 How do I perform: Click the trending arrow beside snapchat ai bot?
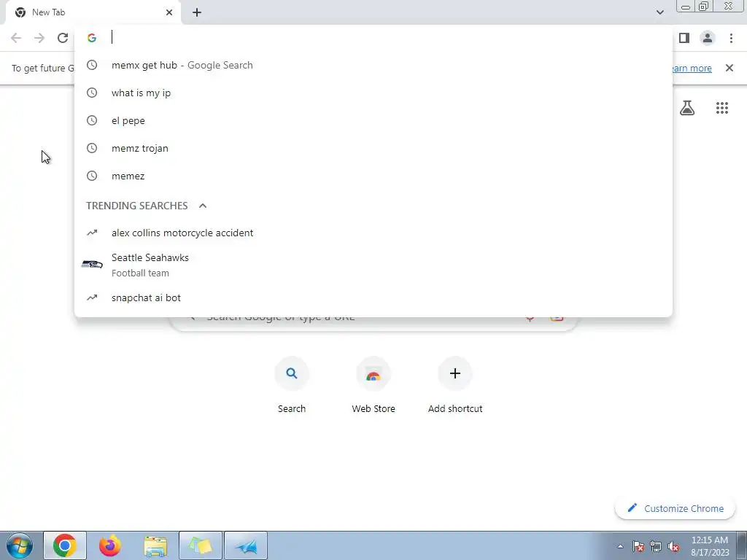pos(92,297)
